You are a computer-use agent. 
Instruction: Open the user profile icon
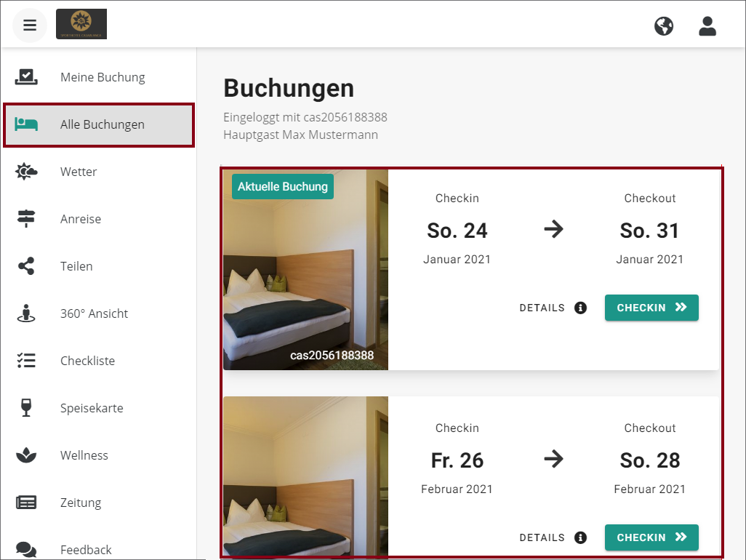coord(707,26)
